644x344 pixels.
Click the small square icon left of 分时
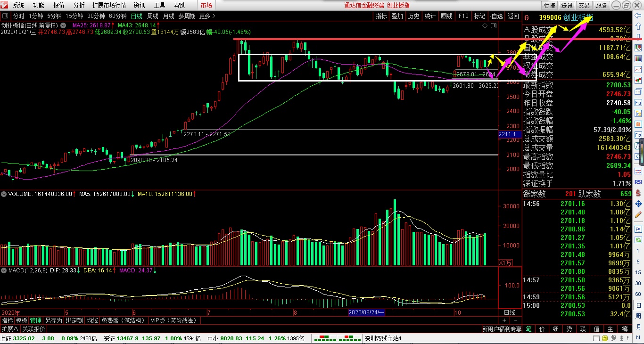(x=5, y=16)
